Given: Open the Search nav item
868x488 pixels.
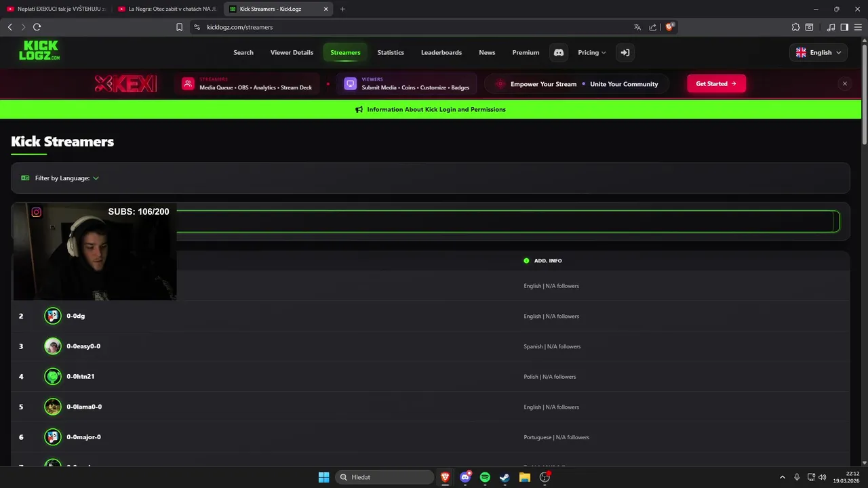Looking at the screenshot, I should (x=243, y=52).
